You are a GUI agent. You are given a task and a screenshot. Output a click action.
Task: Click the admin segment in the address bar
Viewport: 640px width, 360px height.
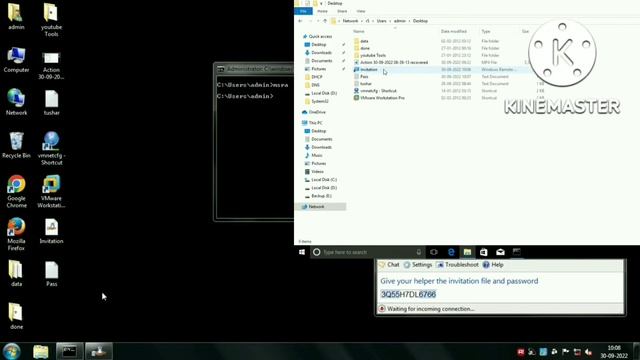coord(400,21)
